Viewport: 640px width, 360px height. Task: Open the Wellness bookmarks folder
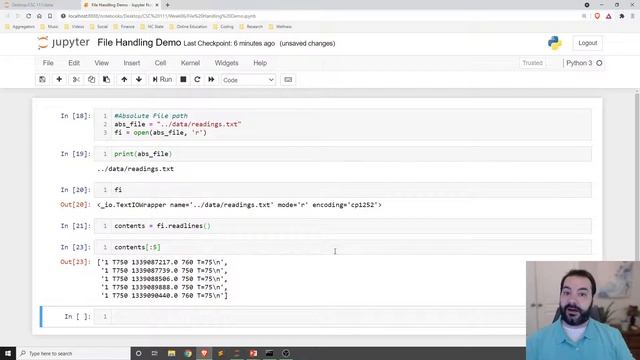(280, 27)
